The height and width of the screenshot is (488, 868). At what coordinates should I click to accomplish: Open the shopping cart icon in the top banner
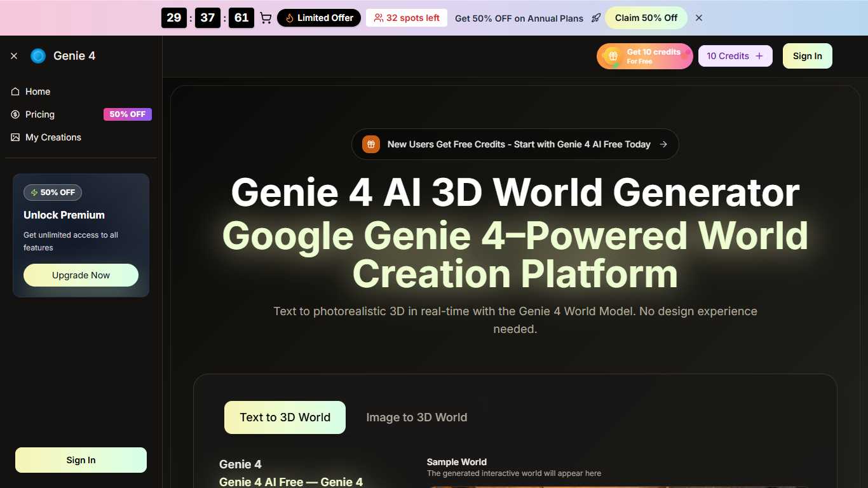[x=266, y=18]
